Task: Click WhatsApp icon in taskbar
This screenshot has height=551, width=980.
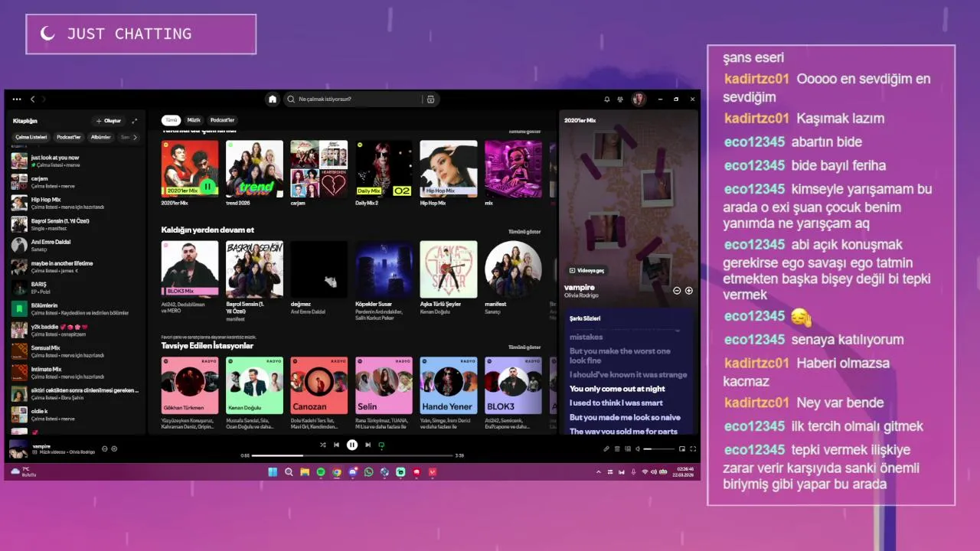Action: click(369, 472)
